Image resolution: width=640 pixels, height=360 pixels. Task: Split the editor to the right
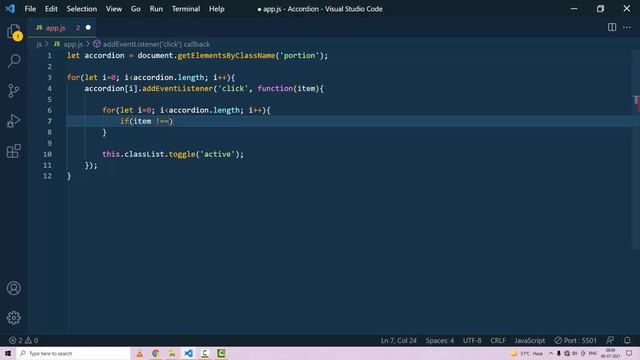coord(612,27)
